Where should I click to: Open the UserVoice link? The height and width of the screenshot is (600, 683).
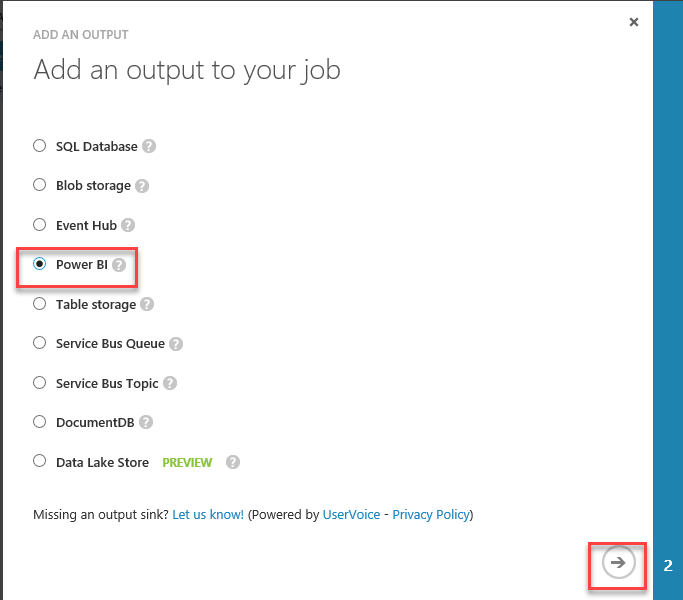click(x=351, y=514)
